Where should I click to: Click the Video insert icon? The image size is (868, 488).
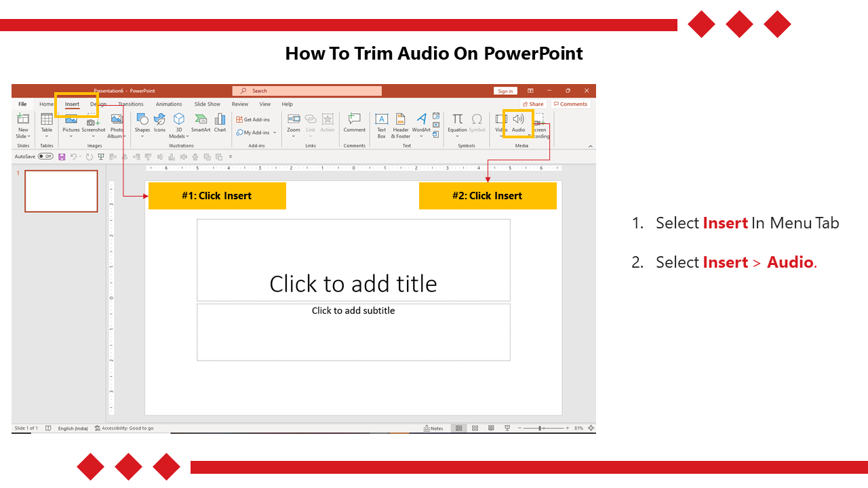[x=501, y=119]
